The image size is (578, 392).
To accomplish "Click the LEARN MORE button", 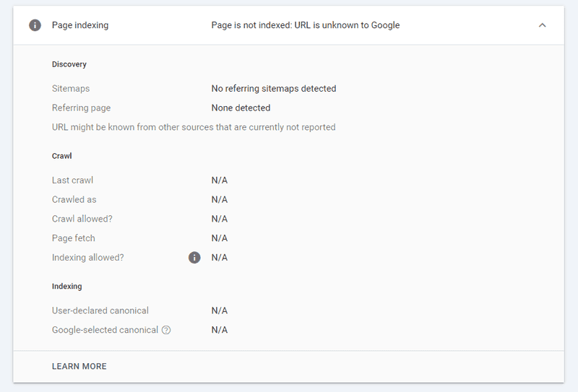I will pos(79,366).
